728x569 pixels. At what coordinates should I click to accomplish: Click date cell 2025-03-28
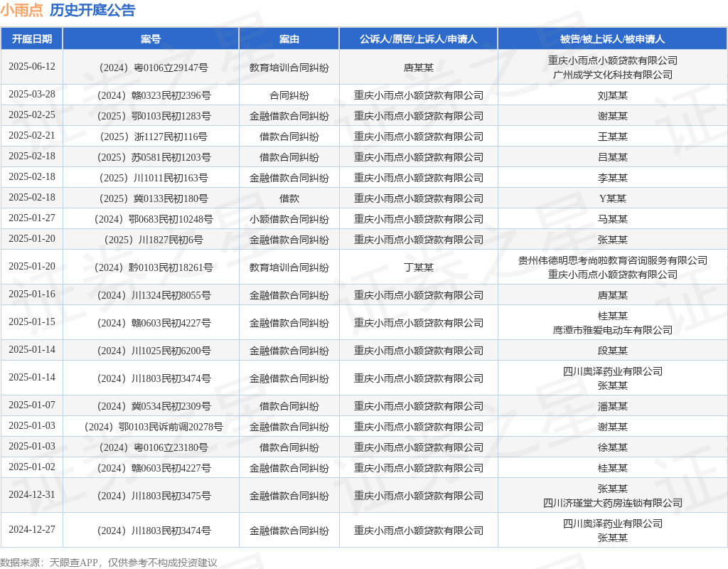point(31,95)
